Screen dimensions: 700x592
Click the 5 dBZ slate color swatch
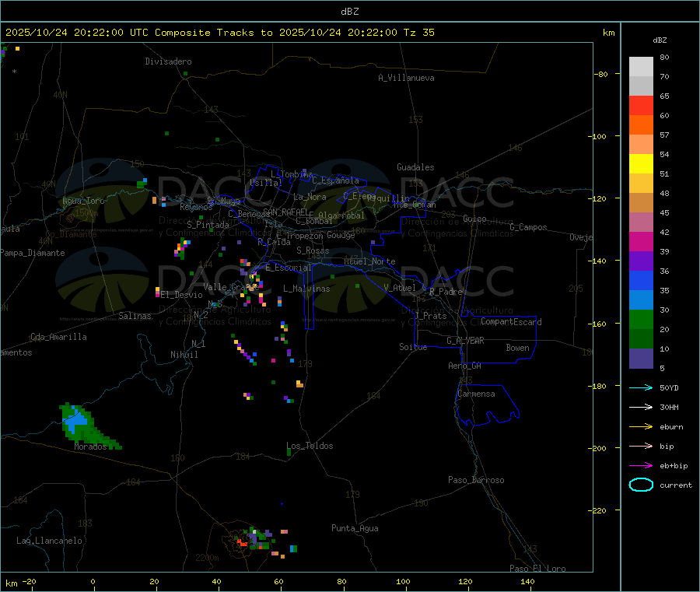(x=641, y=359)
